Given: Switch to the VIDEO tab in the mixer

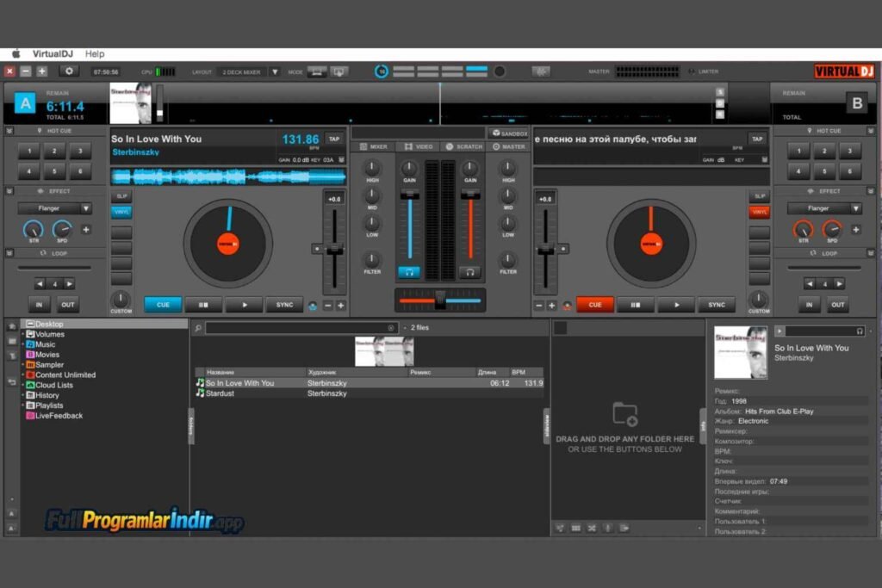Looking at the screenshot, I should tap(418, 145).
